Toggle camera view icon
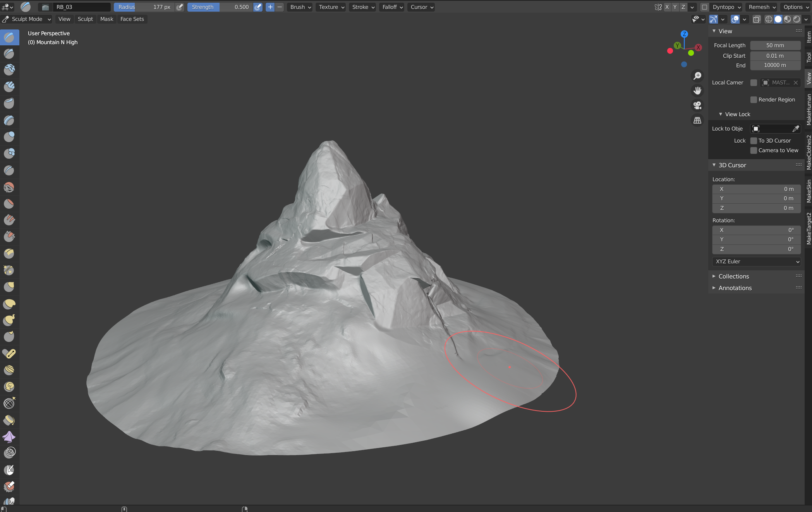This screenshot has height=512, width=812. 697,105
